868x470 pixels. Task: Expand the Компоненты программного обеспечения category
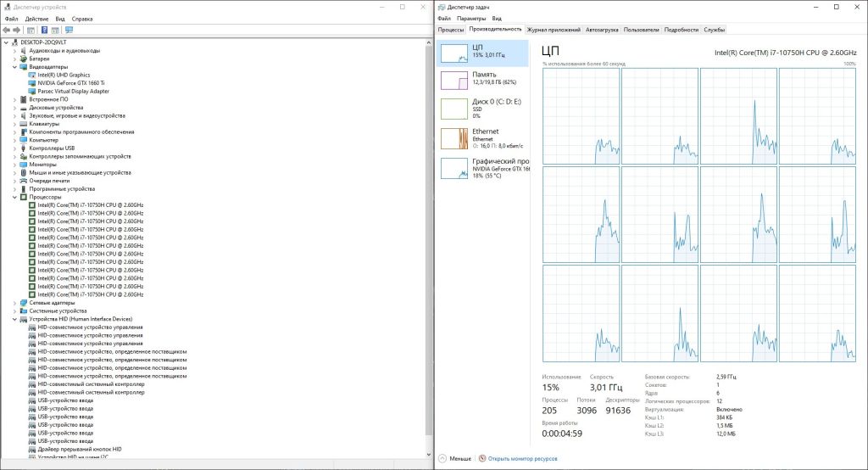(15, 131)
